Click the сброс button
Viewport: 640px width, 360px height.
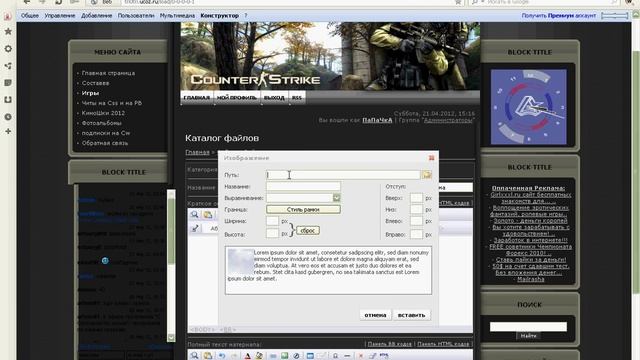[x=308, y=231]
